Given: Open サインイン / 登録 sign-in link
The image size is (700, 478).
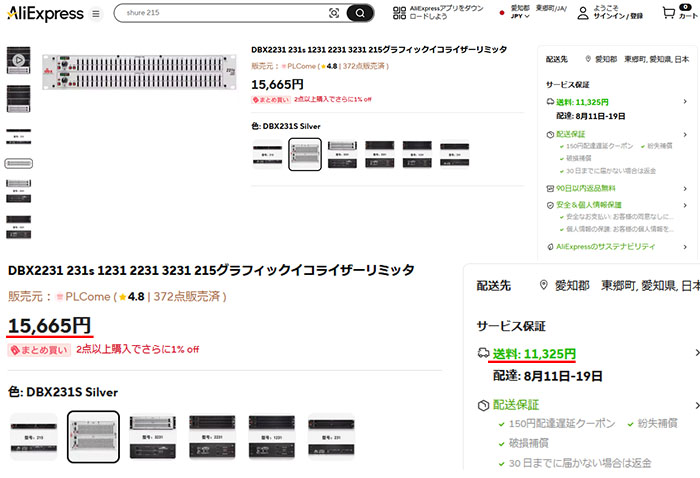Looking at the screenshot, I should 618,16.
